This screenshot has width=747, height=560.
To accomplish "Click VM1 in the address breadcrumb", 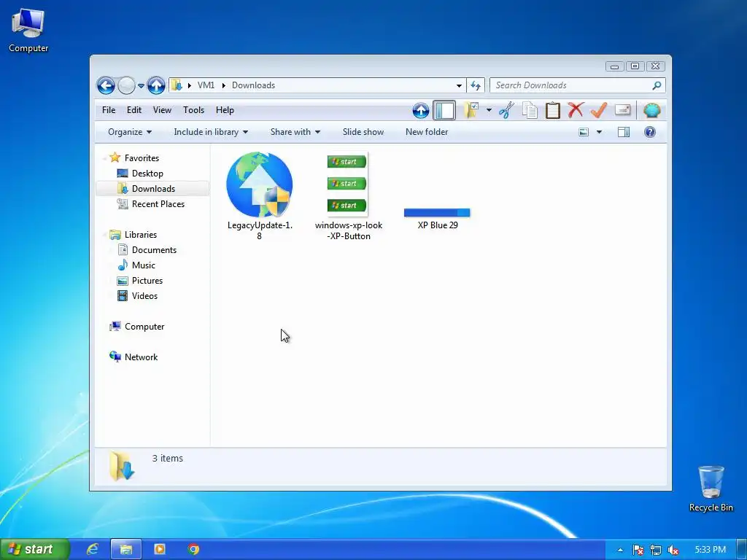I will click(x=206, y=85).
